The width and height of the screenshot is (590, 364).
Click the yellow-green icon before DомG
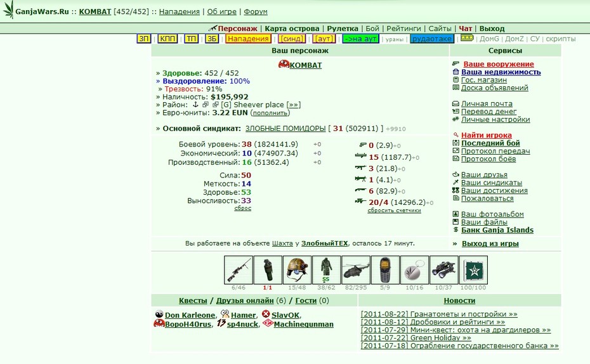467,37
